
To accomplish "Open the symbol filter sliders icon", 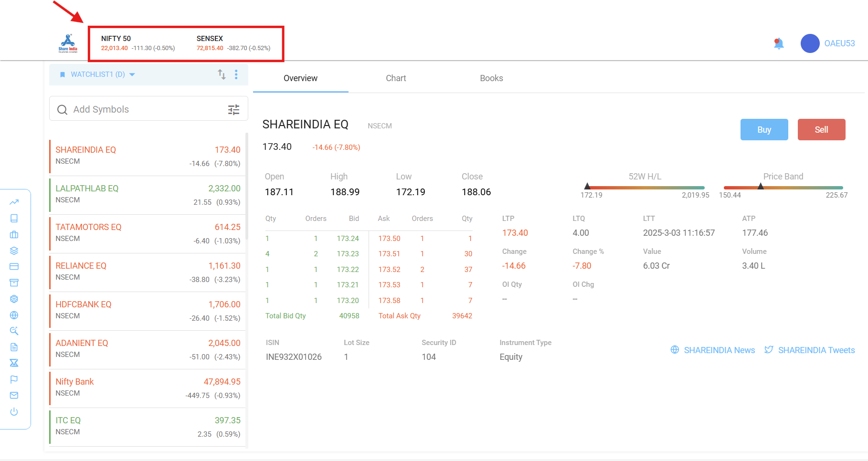I will (x=233, y=110).
